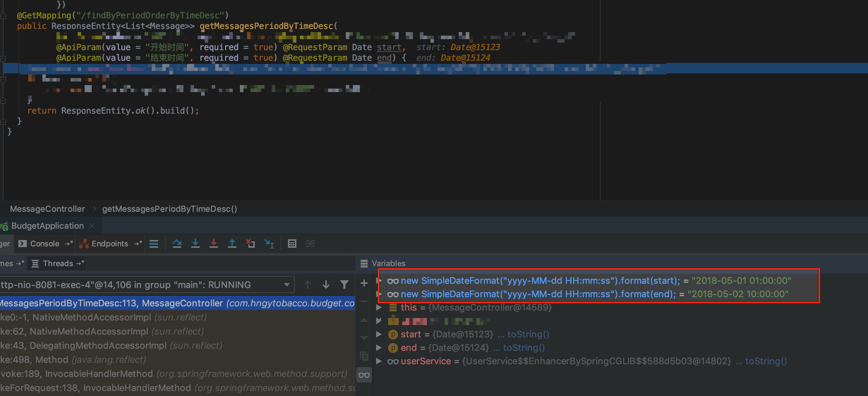Select the userService variable row
Viewport: 868px width, 396px height.
[x=620, y=361]
